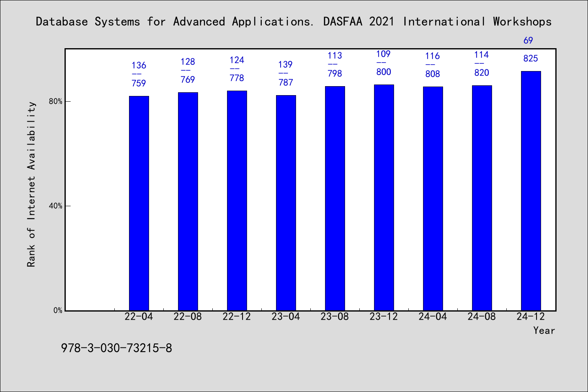Click the bar for 22-04

tap(139, 203)
